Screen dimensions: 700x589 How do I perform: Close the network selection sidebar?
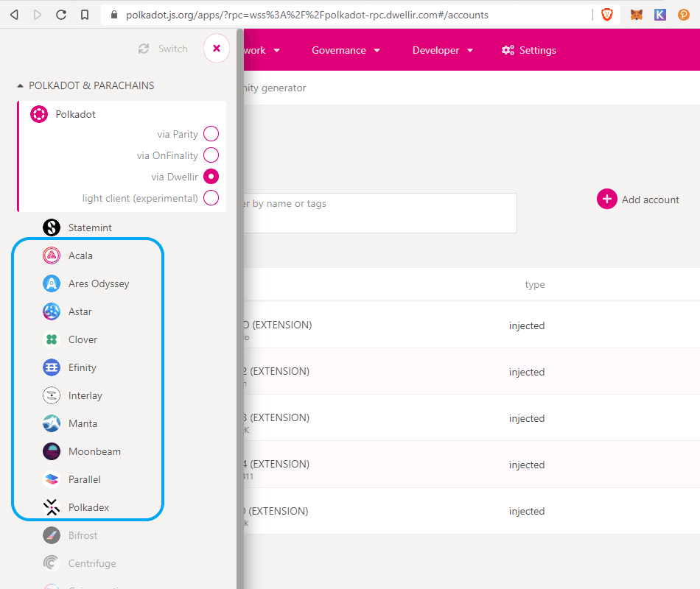216,49
